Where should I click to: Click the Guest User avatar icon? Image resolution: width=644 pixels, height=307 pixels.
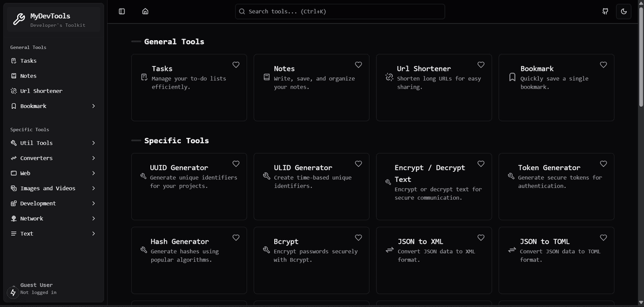[13, 293]
